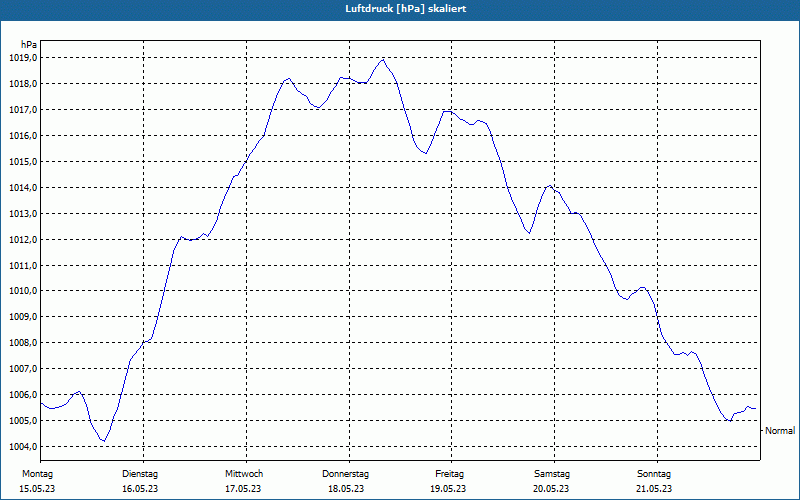The height and width of the screenshot is (500, 800).
Task: Select the Samstag 20.05.23 date label
Action: pyautogui.click(x=552, y=481)
